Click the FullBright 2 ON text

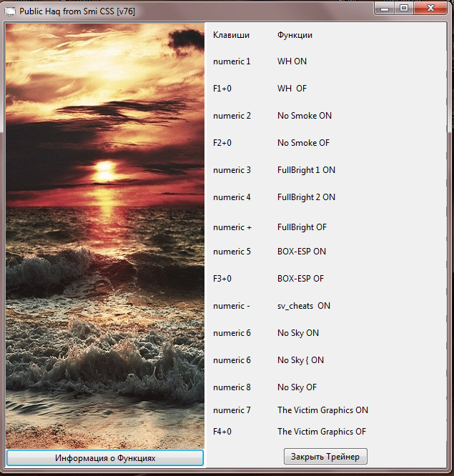pos(306,198)
